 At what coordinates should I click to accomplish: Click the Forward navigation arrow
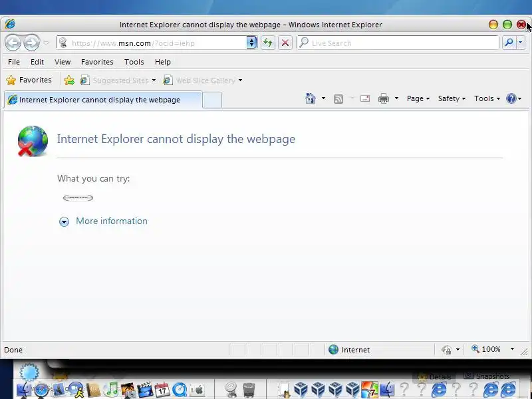[31, 43]
